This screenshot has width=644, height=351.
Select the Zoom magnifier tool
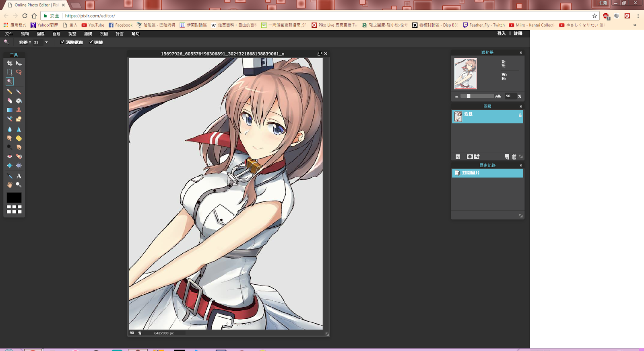click(19, 185)
